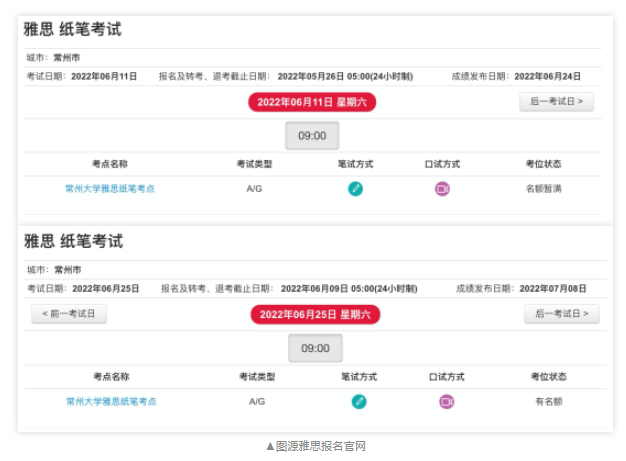Click the A/G exam type in June 11 row
The height and width of the screenshot is (461, 626).
254,189
